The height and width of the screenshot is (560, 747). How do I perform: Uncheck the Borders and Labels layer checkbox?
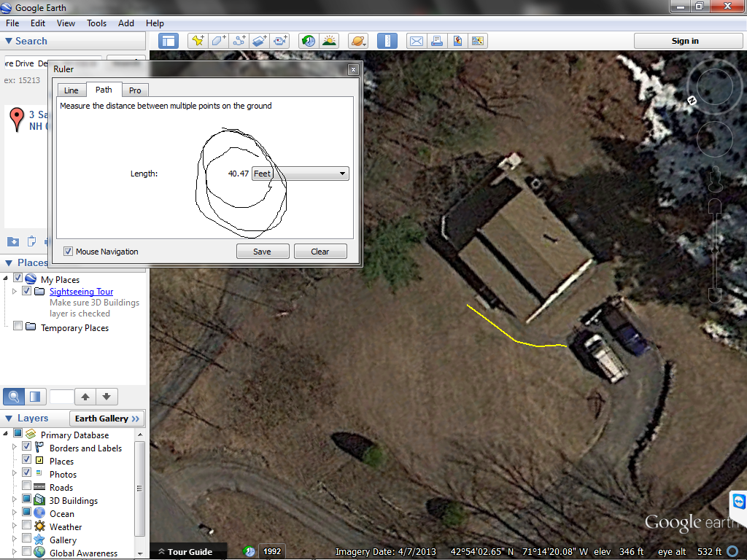pos(27,447)
